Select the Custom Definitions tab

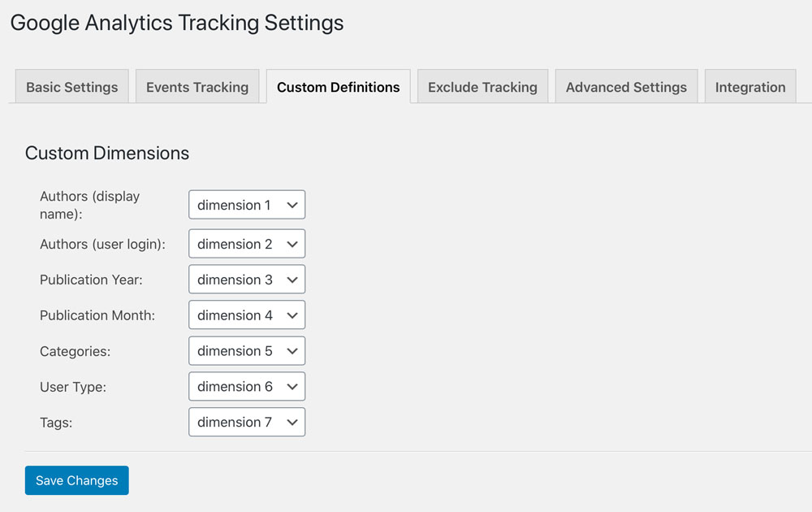pyautogui.click(x=338, y=86)
